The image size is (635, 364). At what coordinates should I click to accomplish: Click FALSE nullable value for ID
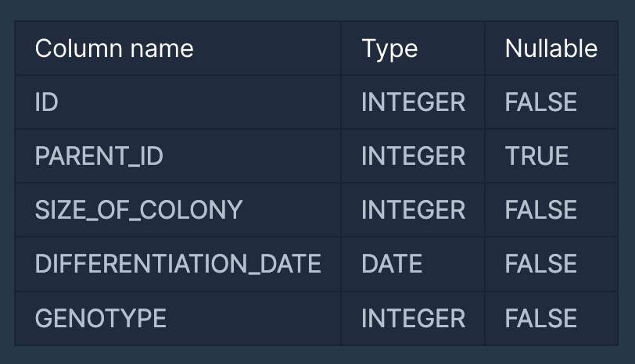click(540, 102)
